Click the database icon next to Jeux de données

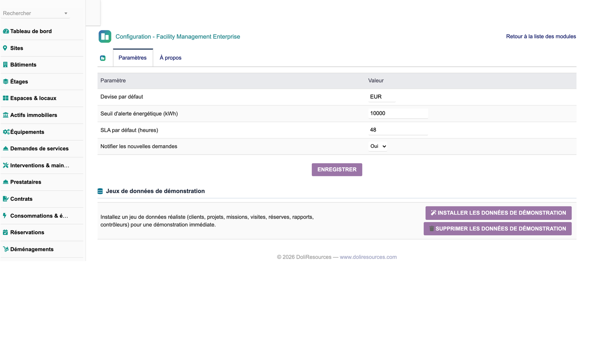coord(100,191)
